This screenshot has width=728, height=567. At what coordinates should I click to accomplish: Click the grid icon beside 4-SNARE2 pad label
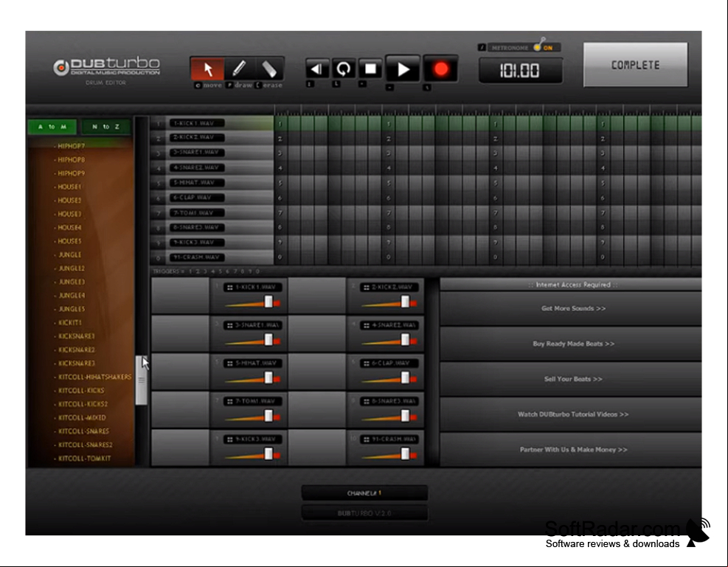[x=367, y=326]
